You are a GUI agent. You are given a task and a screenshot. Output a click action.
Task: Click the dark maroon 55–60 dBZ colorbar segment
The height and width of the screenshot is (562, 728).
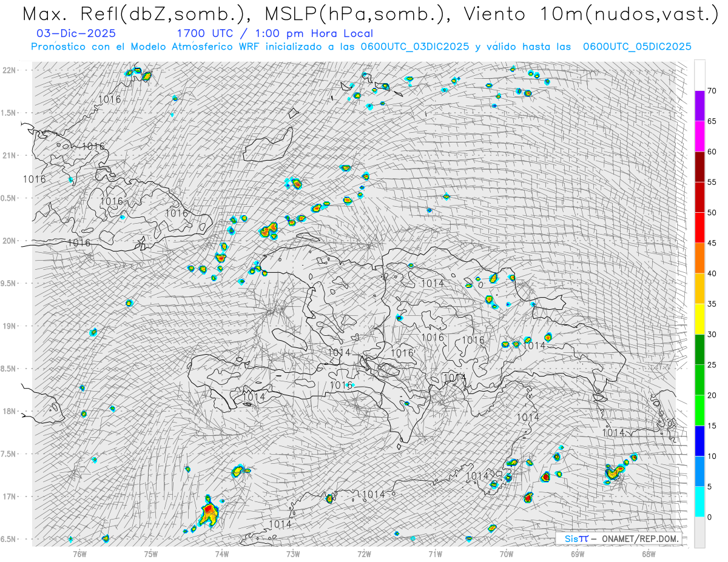click(699, 167)
